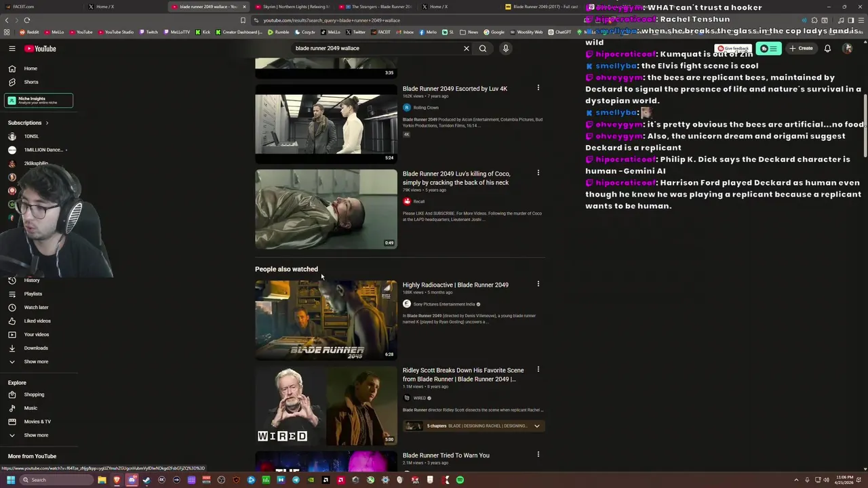The height and width of the screenshot is (488, 868).
Task: Go to Home in sidebar
Action: pos(31,68)
